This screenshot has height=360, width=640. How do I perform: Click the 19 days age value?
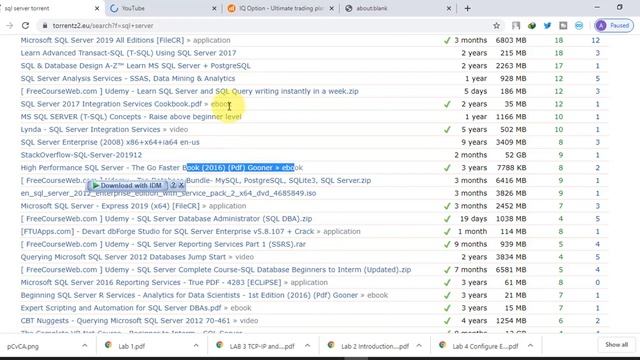click(473, 218)
